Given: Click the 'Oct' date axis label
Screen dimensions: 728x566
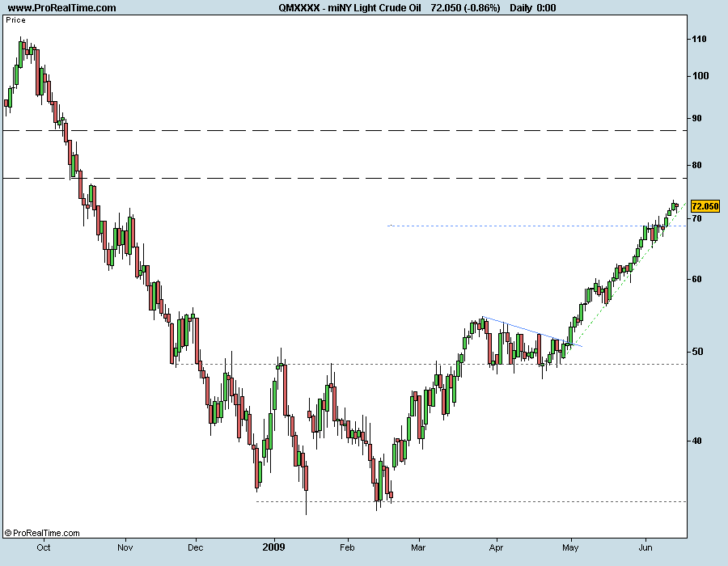Looking at the screenshot, I should [43, 547].
